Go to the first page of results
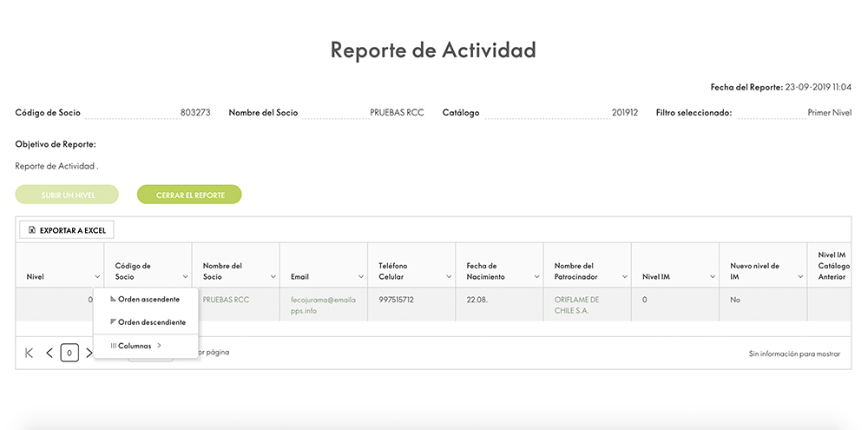Viewport: 868px width, 430px height. [30, 353]
